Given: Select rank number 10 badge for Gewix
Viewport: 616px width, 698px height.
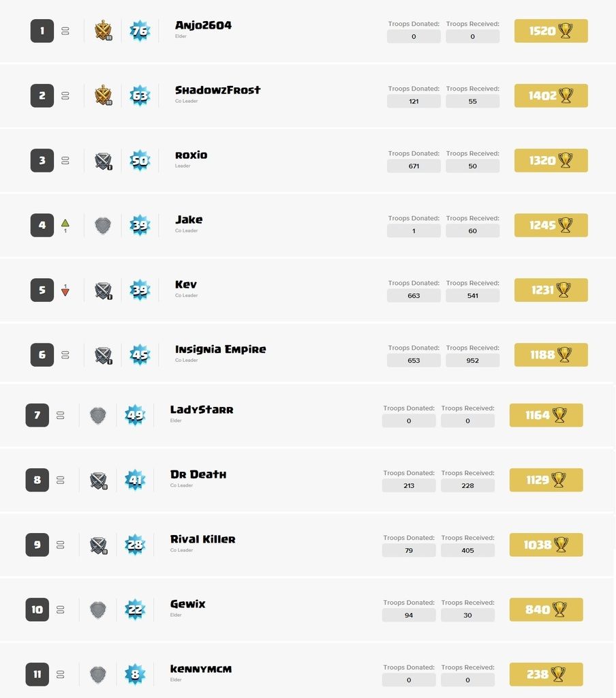Looking at the screenshot, I should point(37,609).
